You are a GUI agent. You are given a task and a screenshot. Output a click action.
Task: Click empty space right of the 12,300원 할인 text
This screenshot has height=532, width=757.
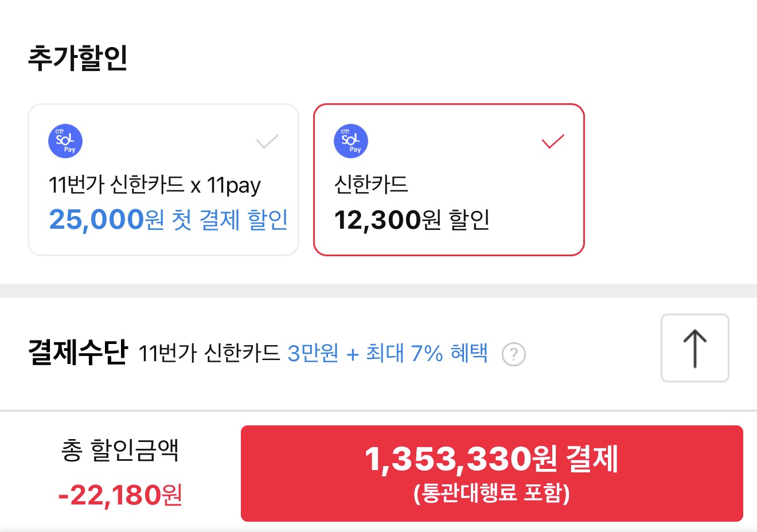tap(533, 221)
